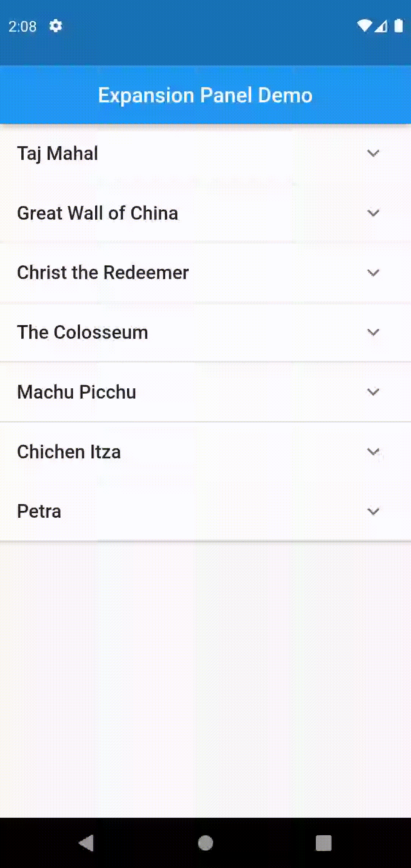Open recent apps square button
This screenshot has width=411, height=868.
pyautogui.click(x=323, y=843)
